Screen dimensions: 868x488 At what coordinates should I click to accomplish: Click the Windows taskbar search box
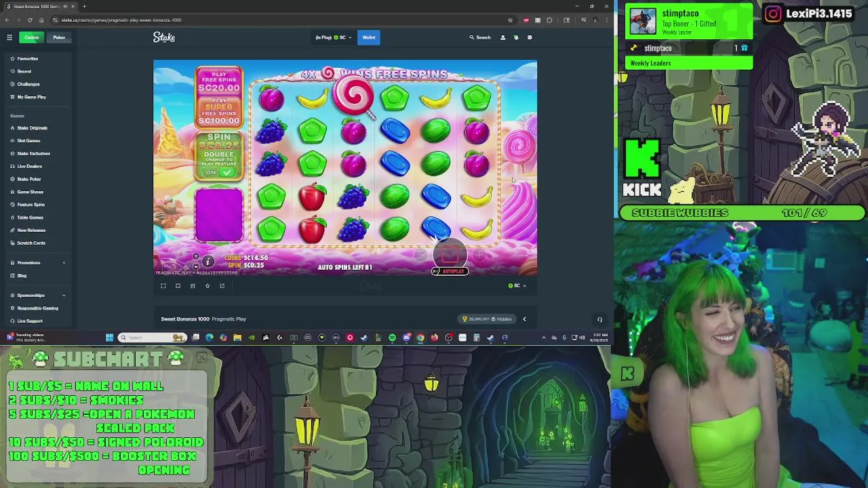[x=153, y=338]
